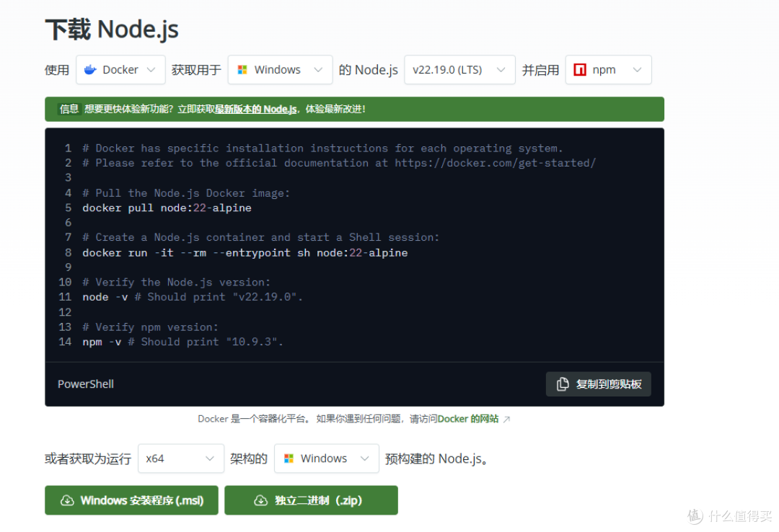Viewport: 779px width, 532px height.
Task: Click the 'node -v' command line
Action: (x=193, y=297)
